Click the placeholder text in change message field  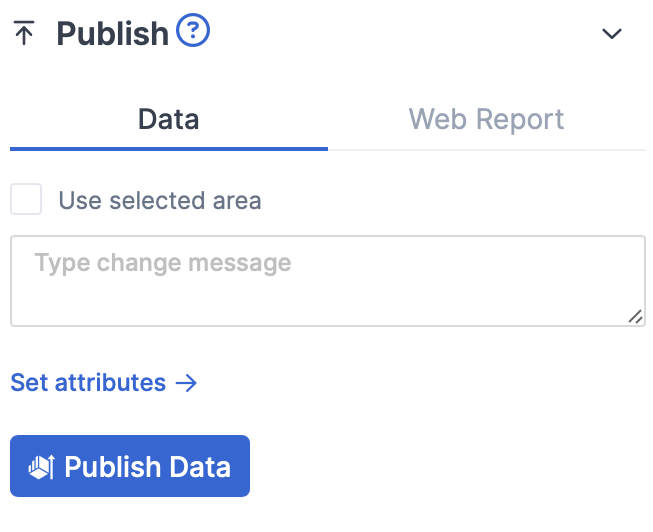163,263
